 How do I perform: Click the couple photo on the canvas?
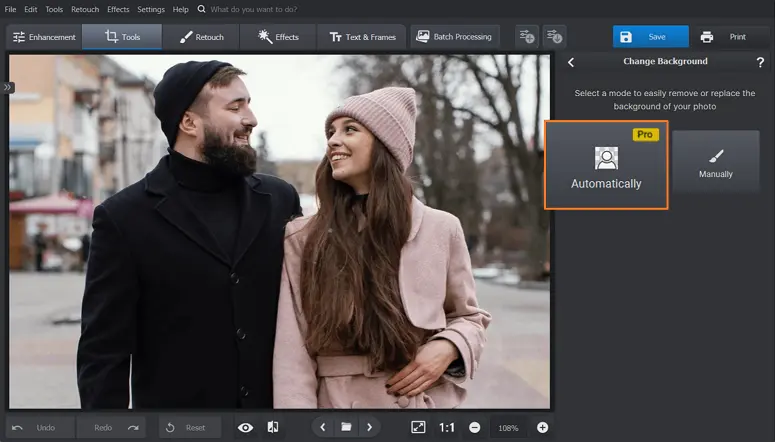(x=279, y=231)
